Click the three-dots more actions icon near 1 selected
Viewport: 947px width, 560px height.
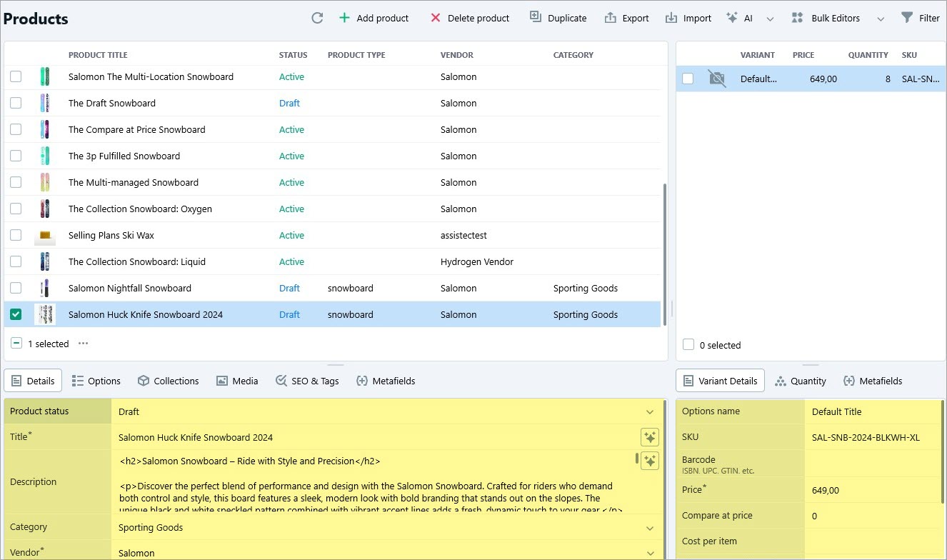tap(84, 344)
